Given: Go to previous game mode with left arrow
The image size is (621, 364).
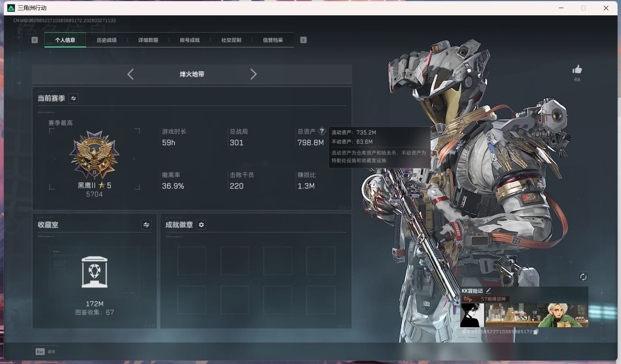Looking at the screenshot, I should click(130, 74).
